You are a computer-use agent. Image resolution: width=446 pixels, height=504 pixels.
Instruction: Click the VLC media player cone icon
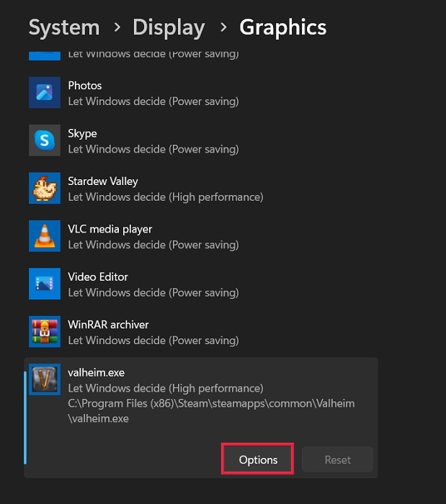click(45, 236)
